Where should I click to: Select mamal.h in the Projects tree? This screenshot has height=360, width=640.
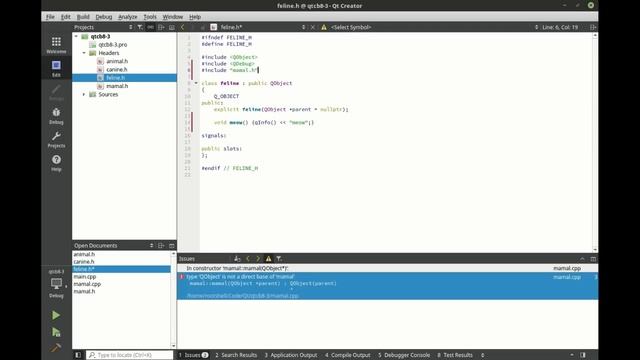click(x=117, y=86)
